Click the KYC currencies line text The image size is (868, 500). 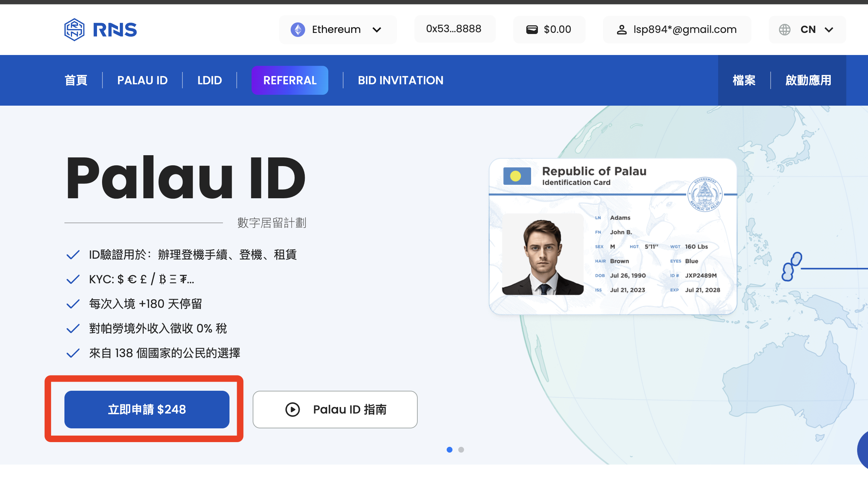tap(142, 279)
